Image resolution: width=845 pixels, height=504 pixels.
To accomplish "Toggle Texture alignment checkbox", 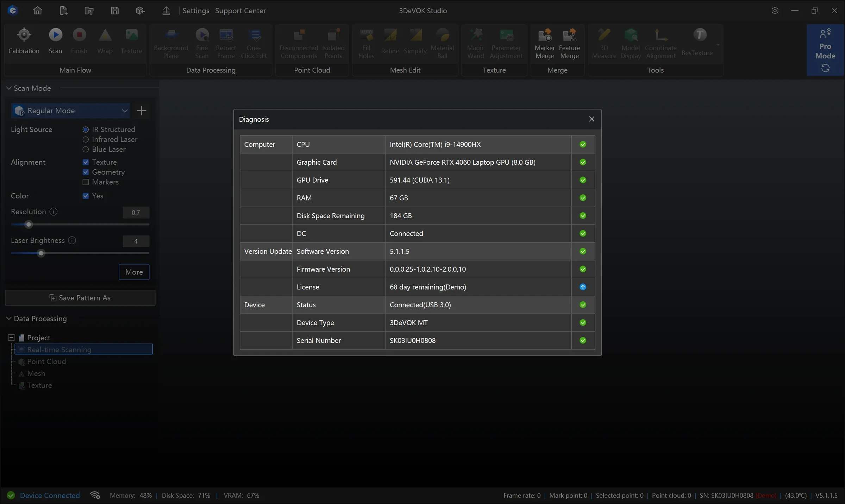I will click(86, 162).
